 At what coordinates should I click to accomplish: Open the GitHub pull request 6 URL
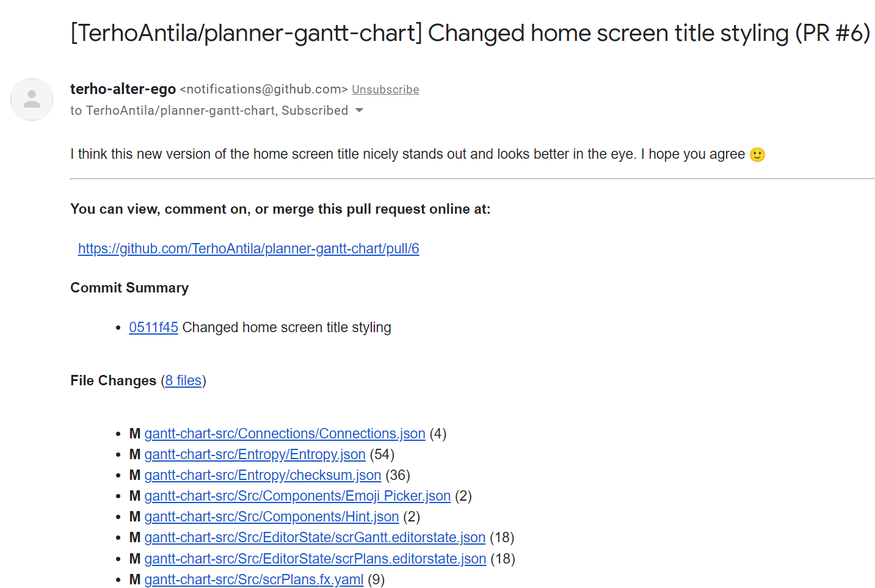(x=249, y=249)
